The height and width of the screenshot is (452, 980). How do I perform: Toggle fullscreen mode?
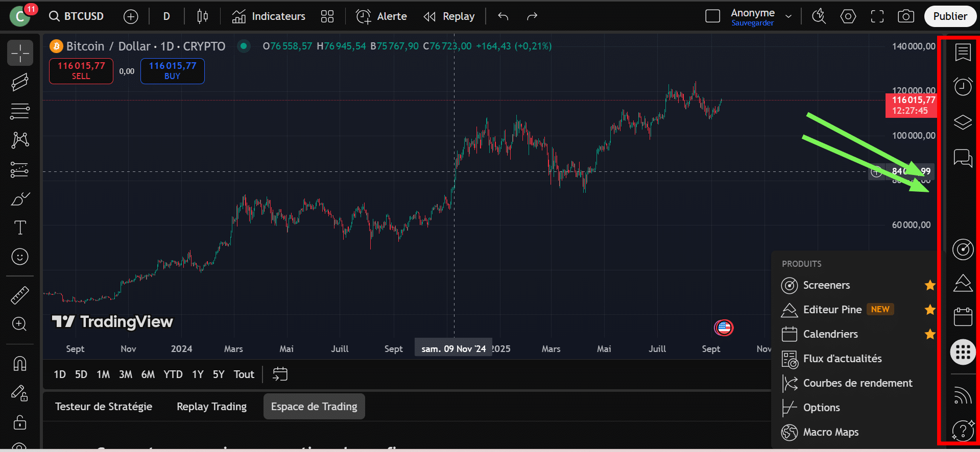click(877, 16)
